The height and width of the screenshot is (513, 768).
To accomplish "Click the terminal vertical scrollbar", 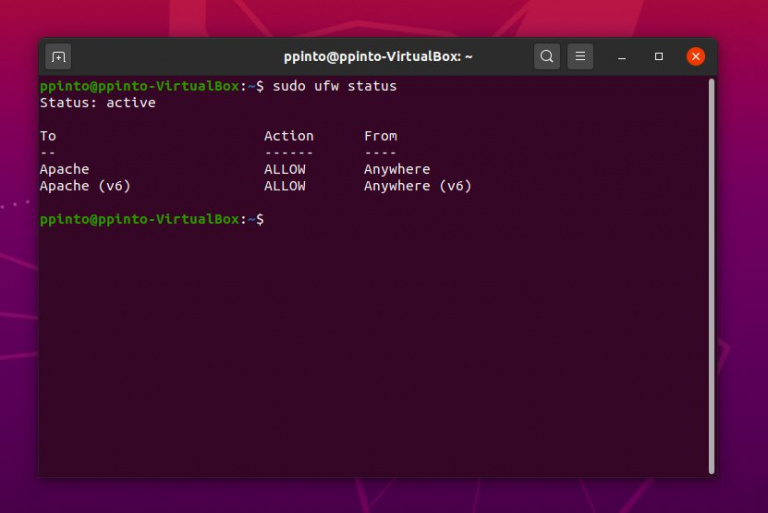I will [x=711, y=270].
